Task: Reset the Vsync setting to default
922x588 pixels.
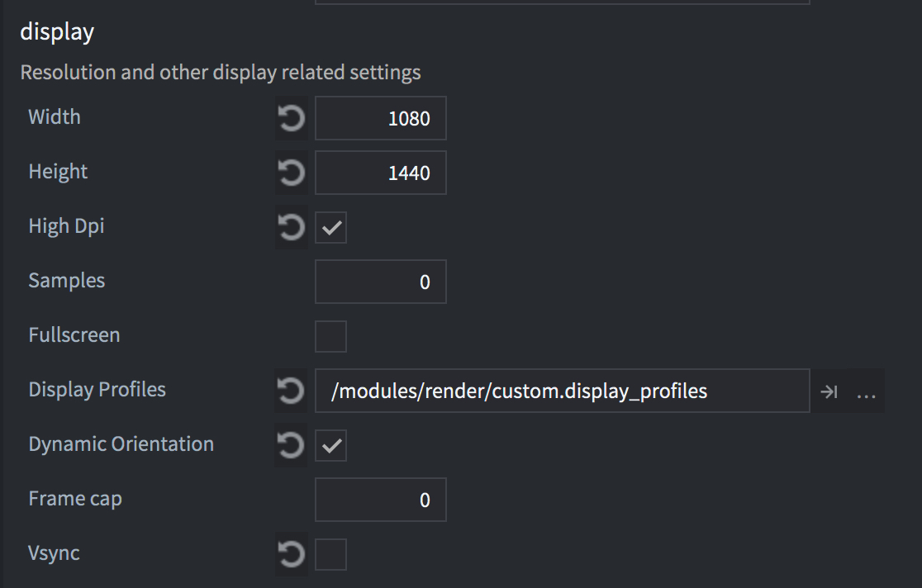Action: coord(291,555)
